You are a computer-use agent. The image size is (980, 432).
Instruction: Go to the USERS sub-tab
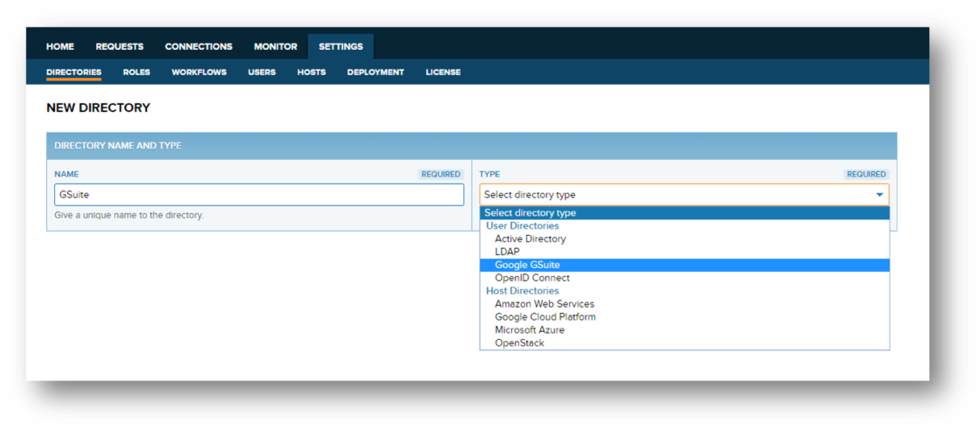point(262,72)
